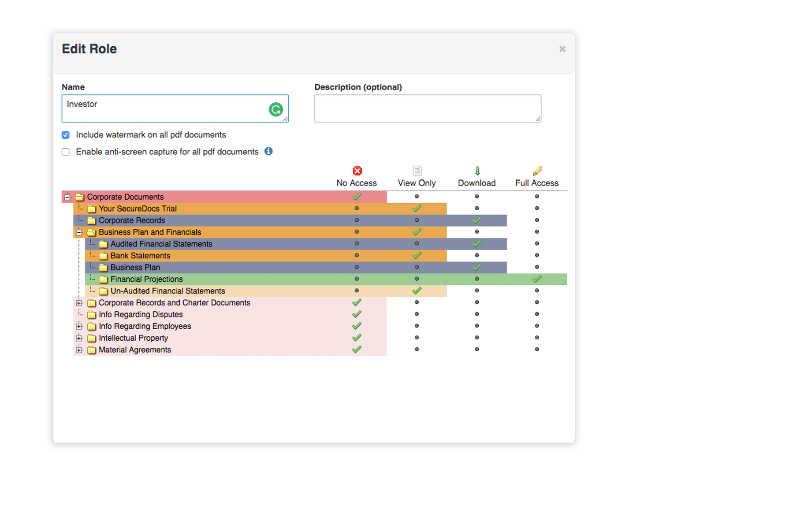Select Un-Audited Financial Statements folder row
The width and height of the screenshot is (812, 525).
click(168, 291)
